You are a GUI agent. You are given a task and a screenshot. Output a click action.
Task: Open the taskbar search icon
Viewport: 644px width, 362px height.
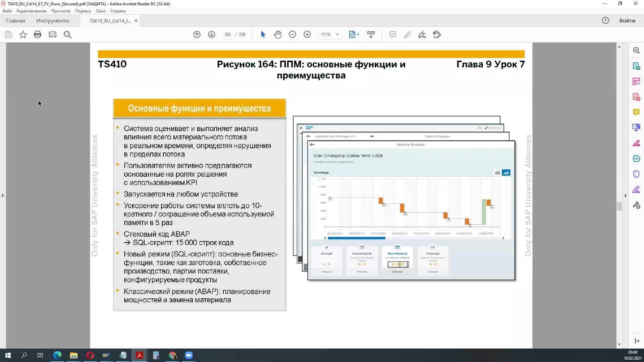(x=24, y=355)
